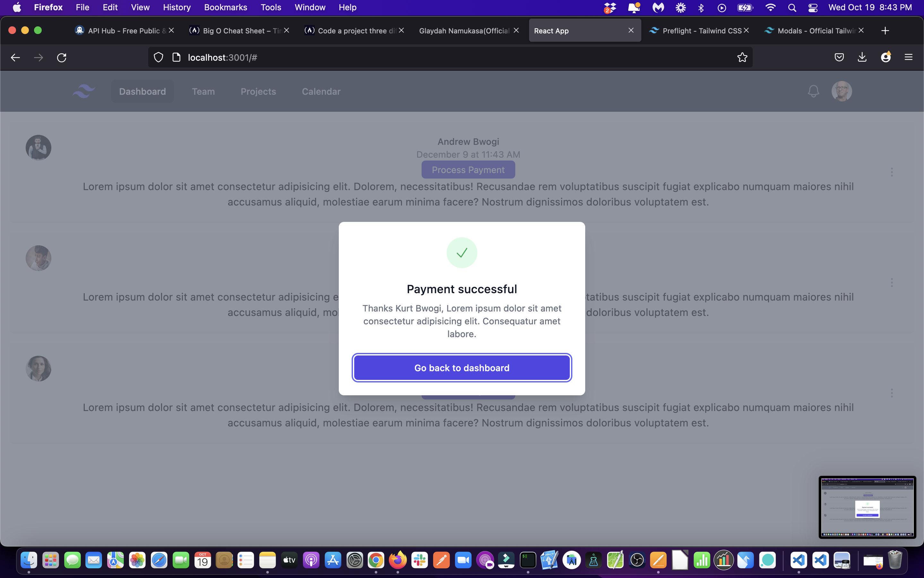Open Dropbox in the menu bar
924x578 pixels.
[610, 7]
